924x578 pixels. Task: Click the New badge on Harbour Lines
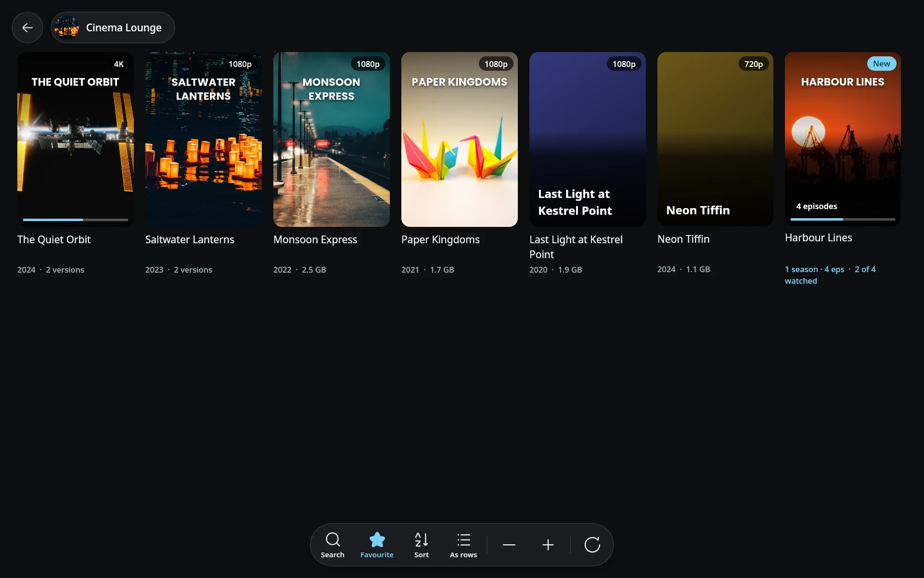pos(882,64)
